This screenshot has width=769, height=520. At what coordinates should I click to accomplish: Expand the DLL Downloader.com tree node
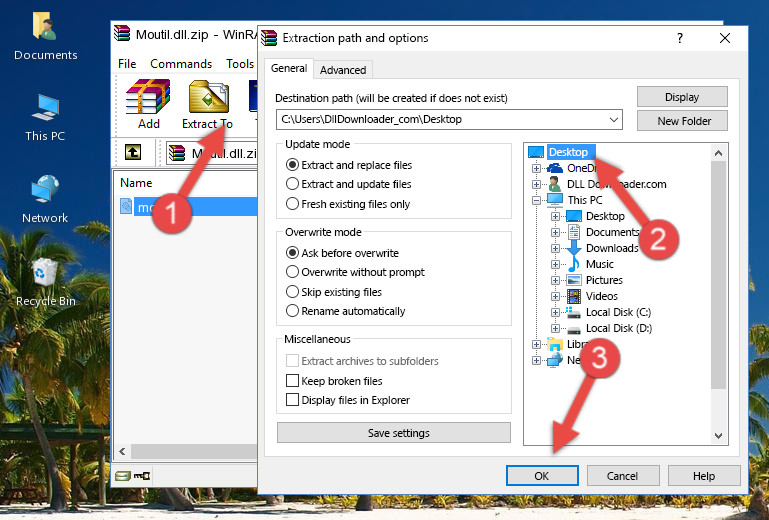pyautogui.click(x=536, y=184)
